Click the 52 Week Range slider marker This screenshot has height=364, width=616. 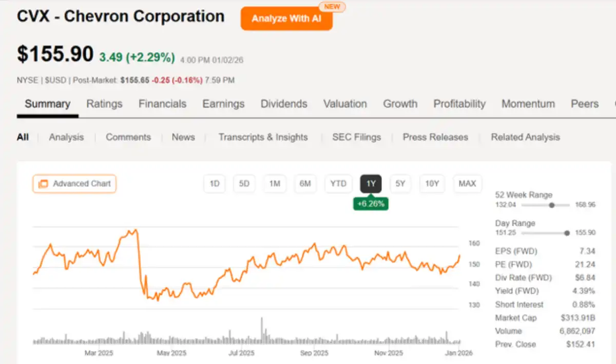[552, 205]
